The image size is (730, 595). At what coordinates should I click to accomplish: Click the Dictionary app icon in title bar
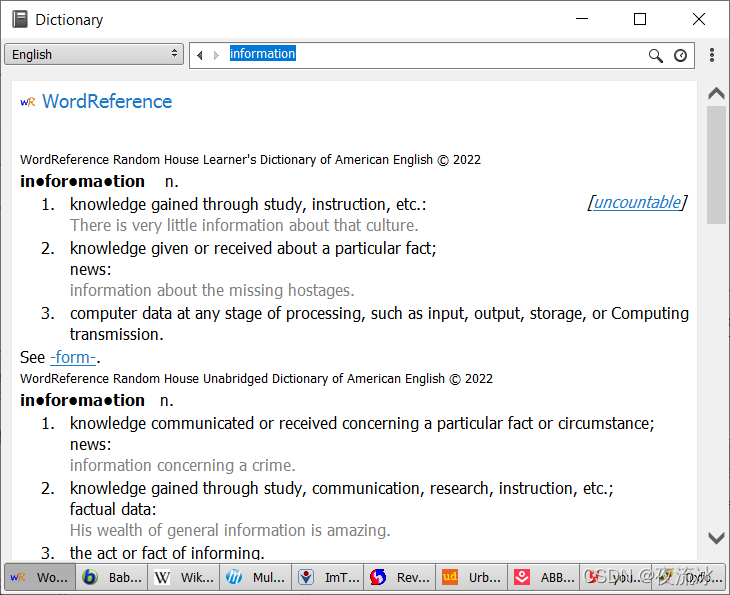[20, 20]
